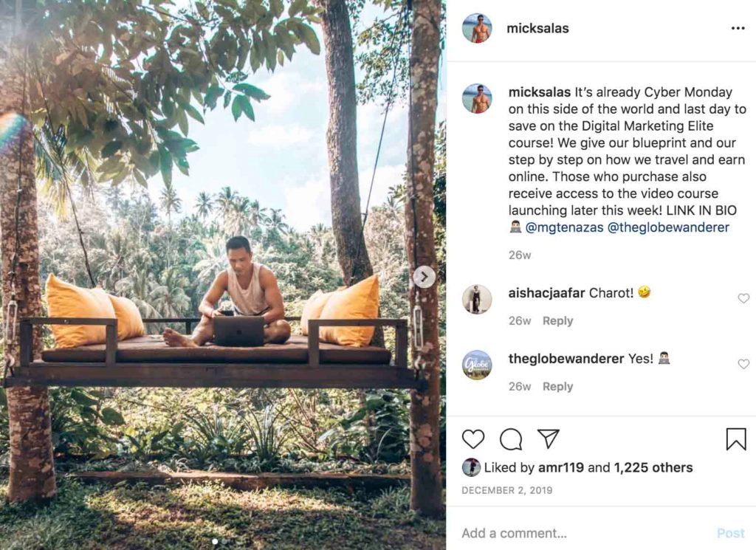
Task: Share post with paper plane icon
Action: coord(548,439)
